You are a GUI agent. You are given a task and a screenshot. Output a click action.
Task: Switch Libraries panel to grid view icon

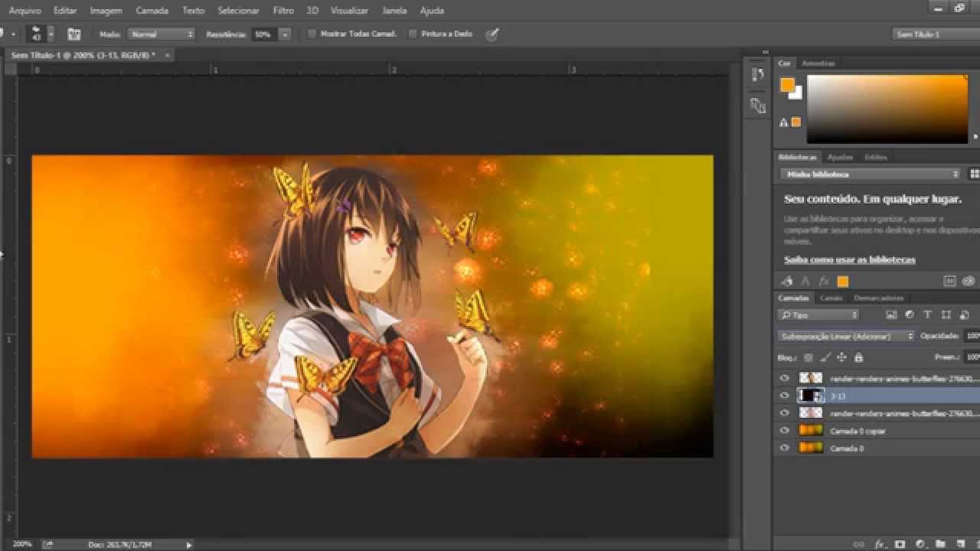click(974, 174)
